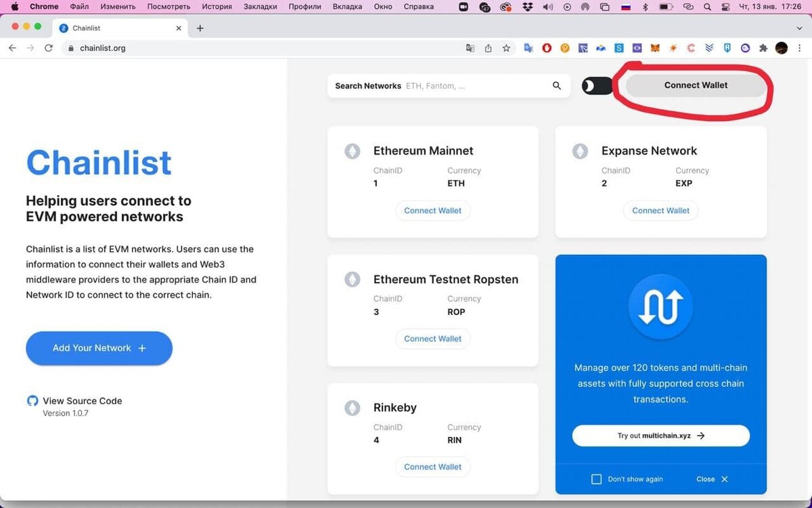Open the Google Translate extension

pyautogui.click(x=529, y=48)
